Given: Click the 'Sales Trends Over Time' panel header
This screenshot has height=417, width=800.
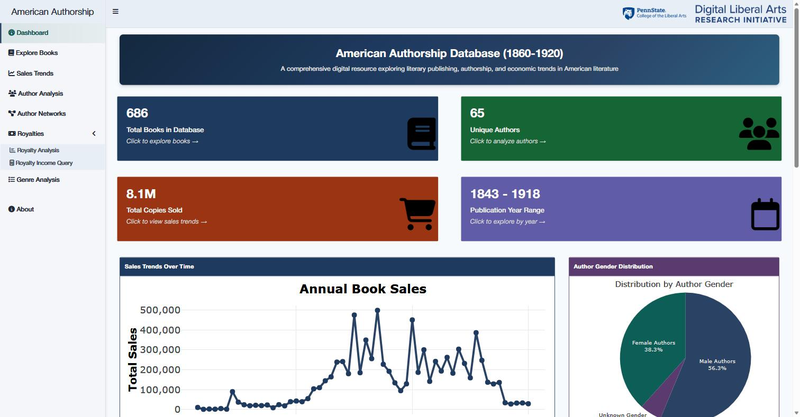Looking at the screenshot, I should pos(337,266).
